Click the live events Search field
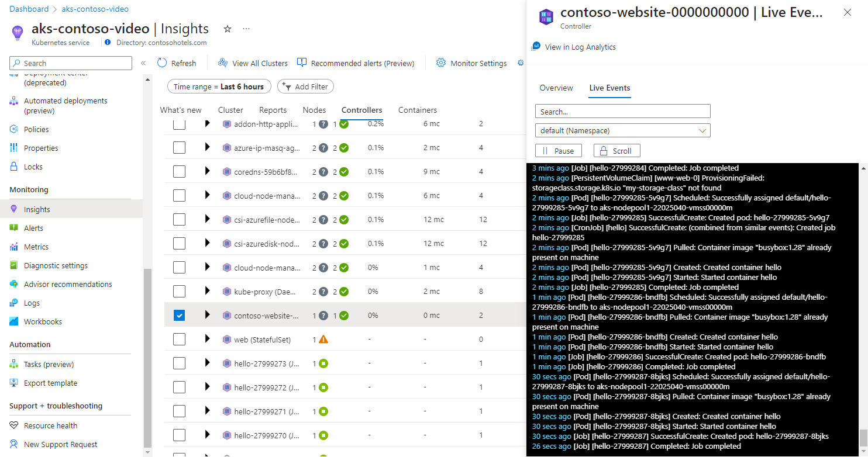Screen dimensions: 868x457 pos(622,111)
